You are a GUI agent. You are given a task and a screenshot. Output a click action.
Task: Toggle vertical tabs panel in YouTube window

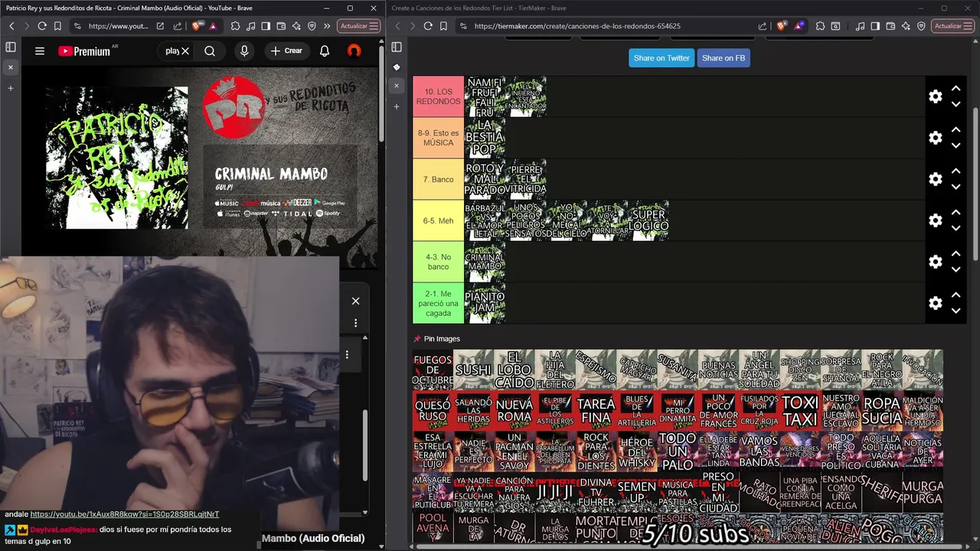tap(11, 47)
